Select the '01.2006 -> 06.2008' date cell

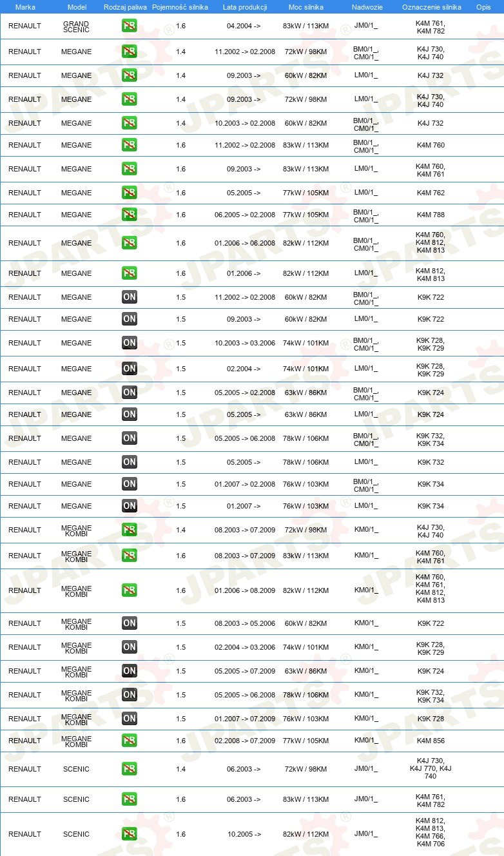(x=245, y=243)
